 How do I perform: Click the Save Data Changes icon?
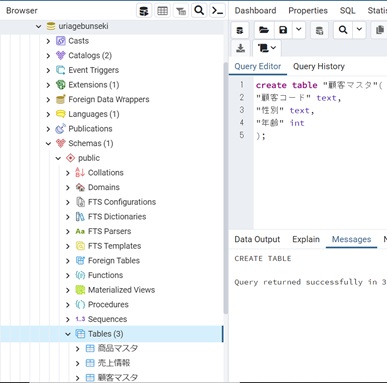tap(319, 30)
